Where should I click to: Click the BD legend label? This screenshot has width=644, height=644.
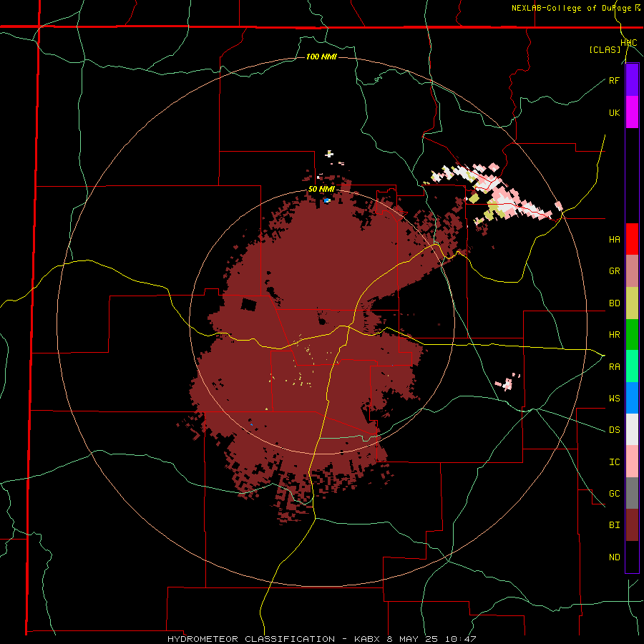pyautogui.click(x=614, y=303)
